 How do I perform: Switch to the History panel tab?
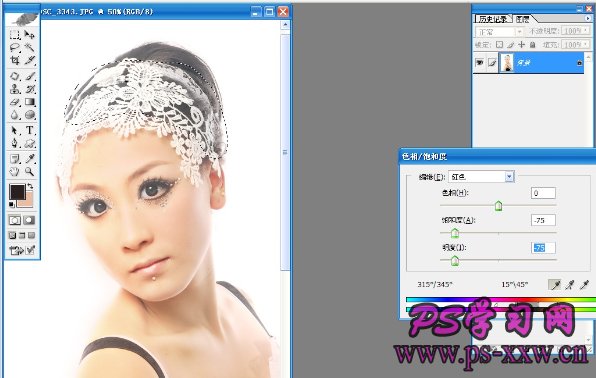(x=493, y=19)
